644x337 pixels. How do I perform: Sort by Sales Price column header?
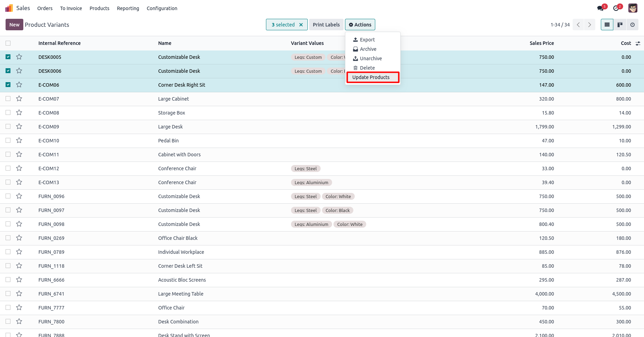pos(542,43)
